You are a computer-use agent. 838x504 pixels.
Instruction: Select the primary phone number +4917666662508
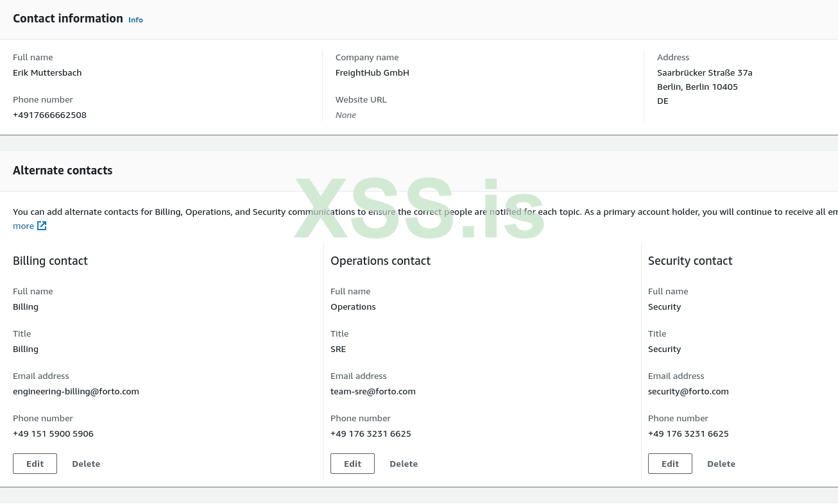49,115
